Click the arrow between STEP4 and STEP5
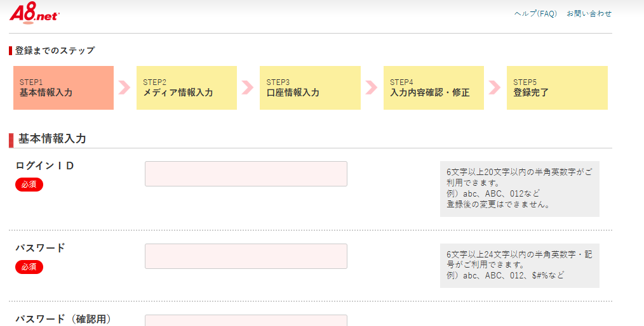 (495, 88)
